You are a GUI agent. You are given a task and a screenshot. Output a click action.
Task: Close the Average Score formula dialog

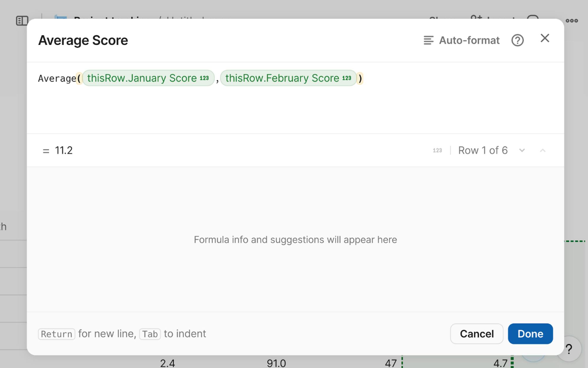coord(545,38)
